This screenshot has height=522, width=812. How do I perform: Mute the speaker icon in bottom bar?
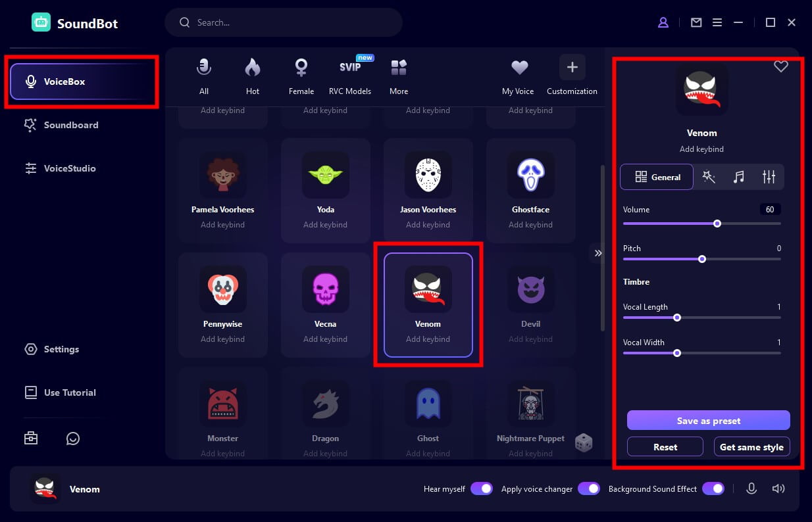tap(778, 488)
